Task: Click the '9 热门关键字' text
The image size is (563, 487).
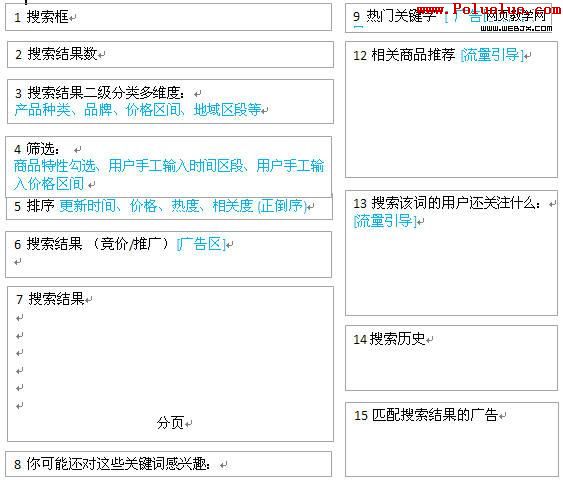Action: coord(395,17)
